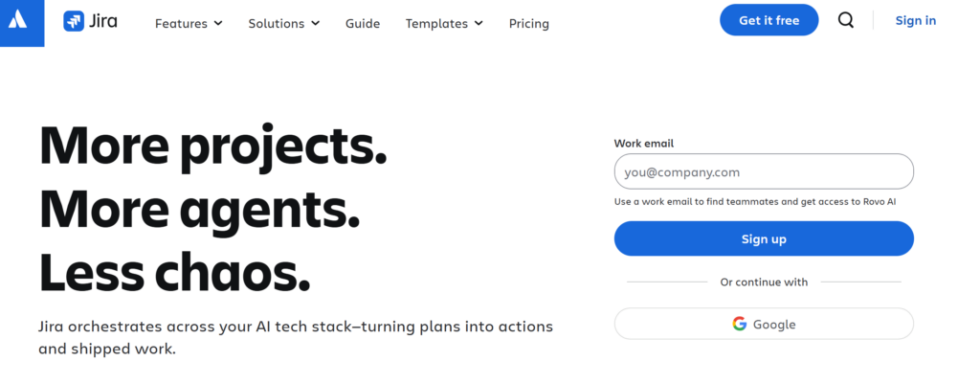Open the Guide menu item
Viewport: 980px width, 384px height.
pyautogui.click(x=363, y=24)
